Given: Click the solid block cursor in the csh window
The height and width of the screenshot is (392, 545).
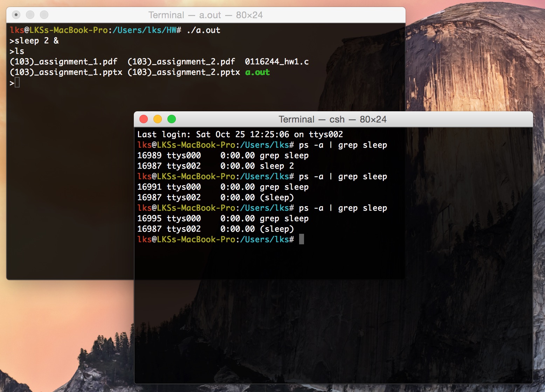Looking at the screenshot, I should 302,239.
